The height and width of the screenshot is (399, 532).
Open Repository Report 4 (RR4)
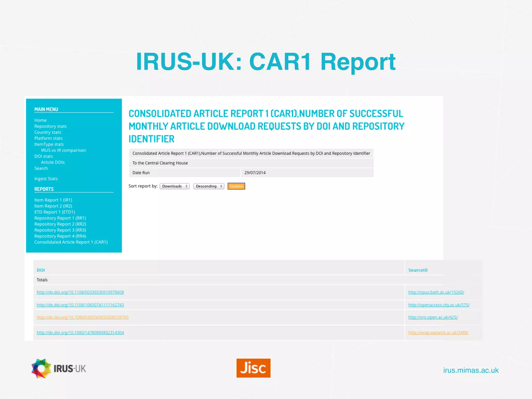pos(60,236)
